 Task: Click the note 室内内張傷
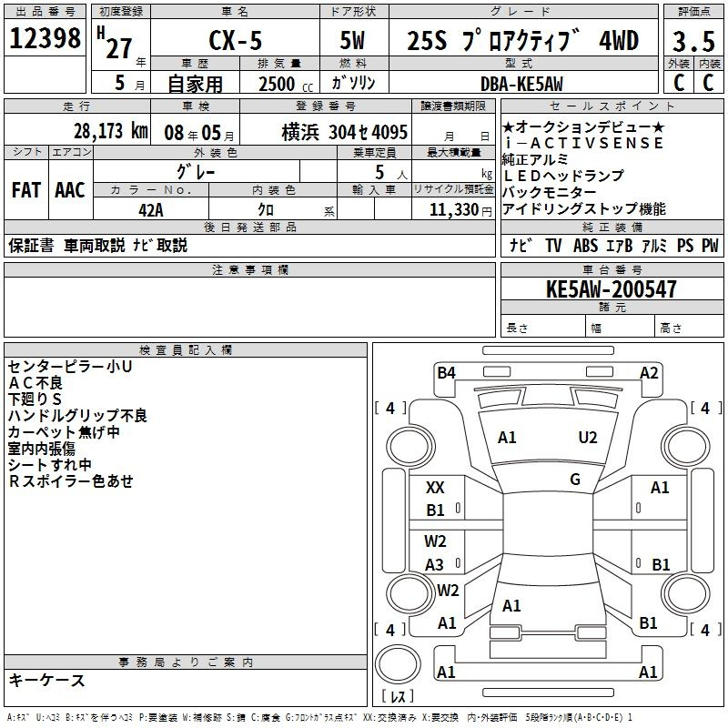[x=42, y=448]
